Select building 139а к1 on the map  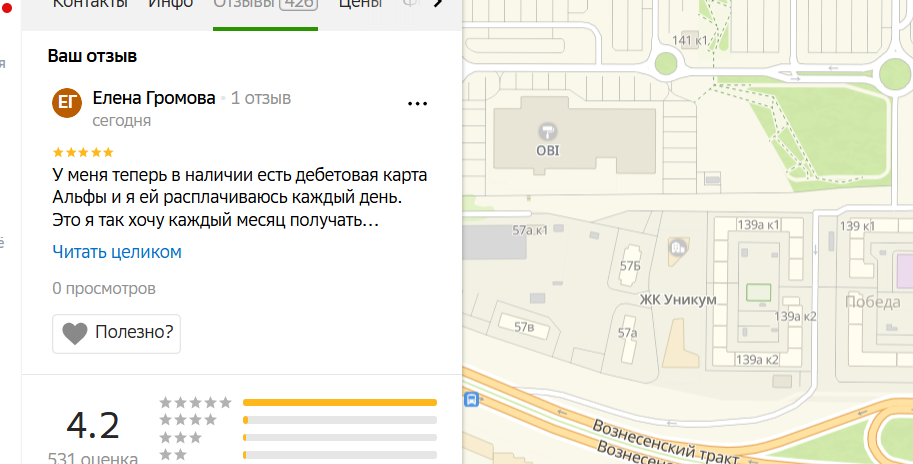758,225
